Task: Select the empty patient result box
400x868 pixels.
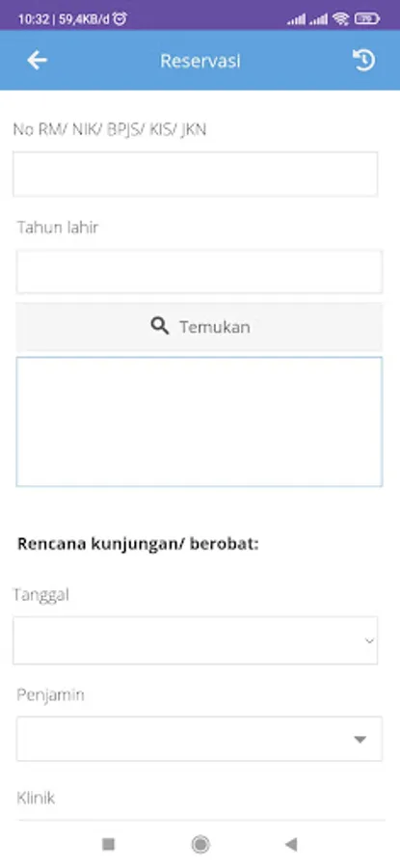Action: (200, 421)
